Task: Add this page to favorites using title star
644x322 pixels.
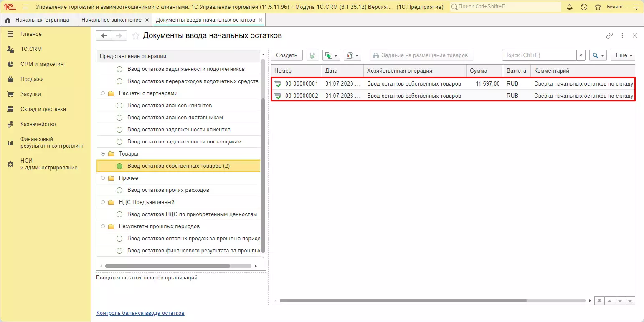Action: [x=135, y=36]
